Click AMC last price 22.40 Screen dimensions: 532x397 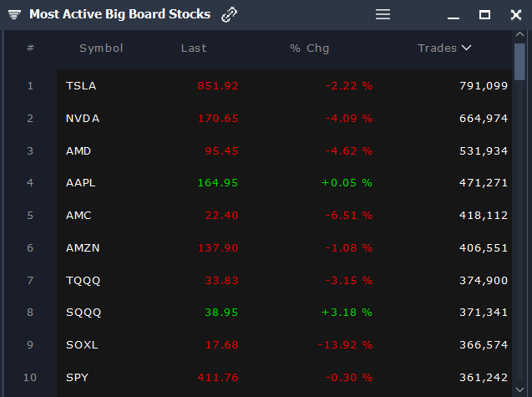coord(221,216)
